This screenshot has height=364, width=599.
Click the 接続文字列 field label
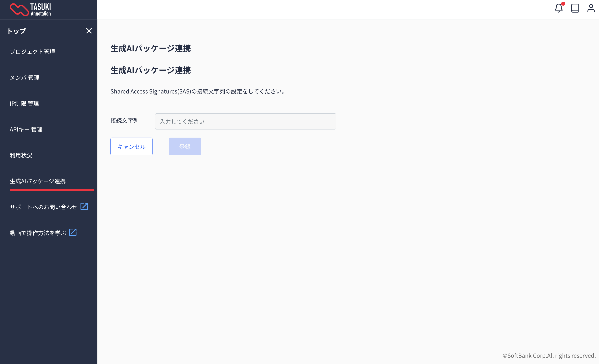[124, 121]
